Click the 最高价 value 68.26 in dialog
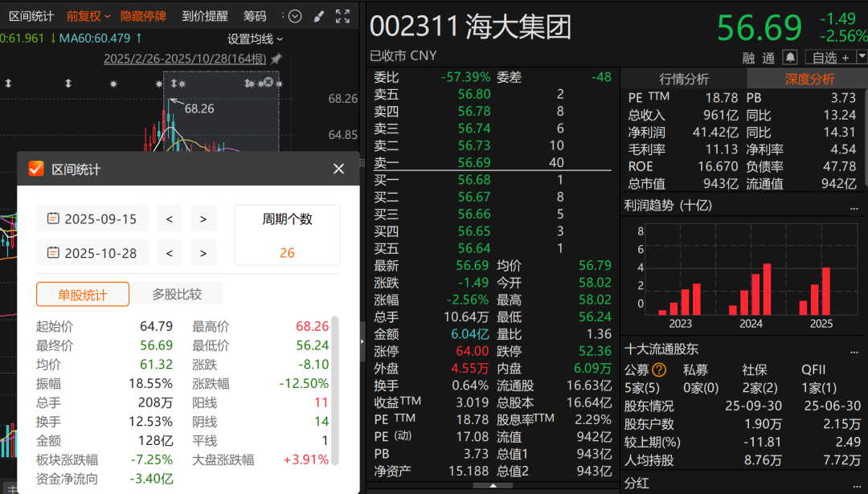Image resolution: width=868 pixels, height=494 pixels. pos(312,326)
